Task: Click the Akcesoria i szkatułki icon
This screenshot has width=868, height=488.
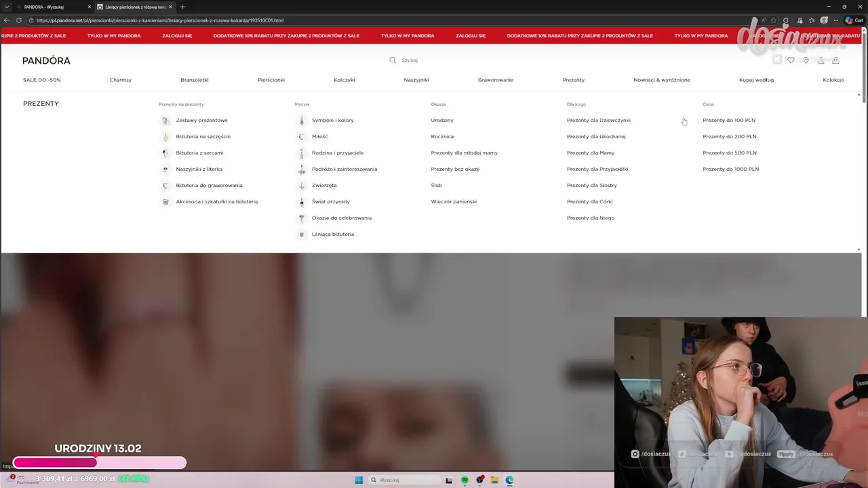Action: [165, 201]
